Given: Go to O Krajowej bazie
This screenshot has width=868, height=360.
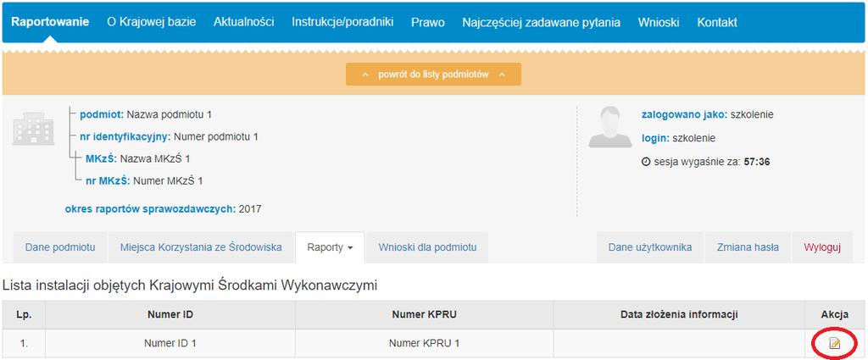Looking at the screenshot, I should tap(151, 22).
